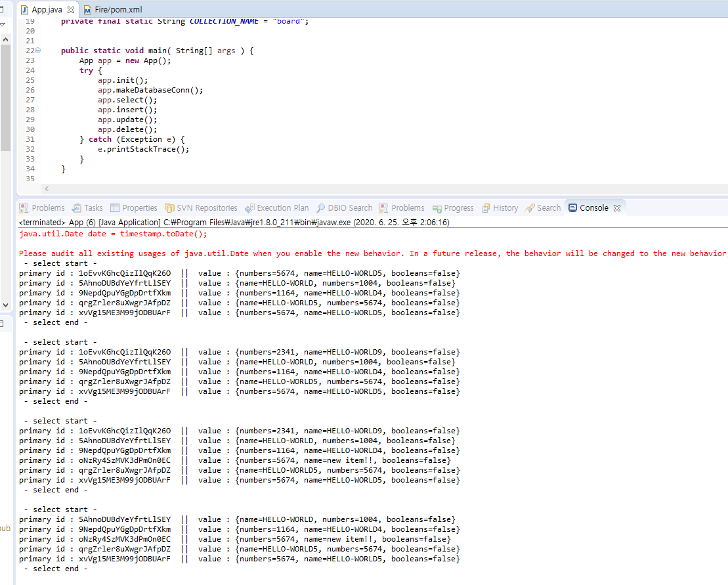Switch to the App.java editor tab
Viewport: 728px width, 585px height.
(47, 10)
